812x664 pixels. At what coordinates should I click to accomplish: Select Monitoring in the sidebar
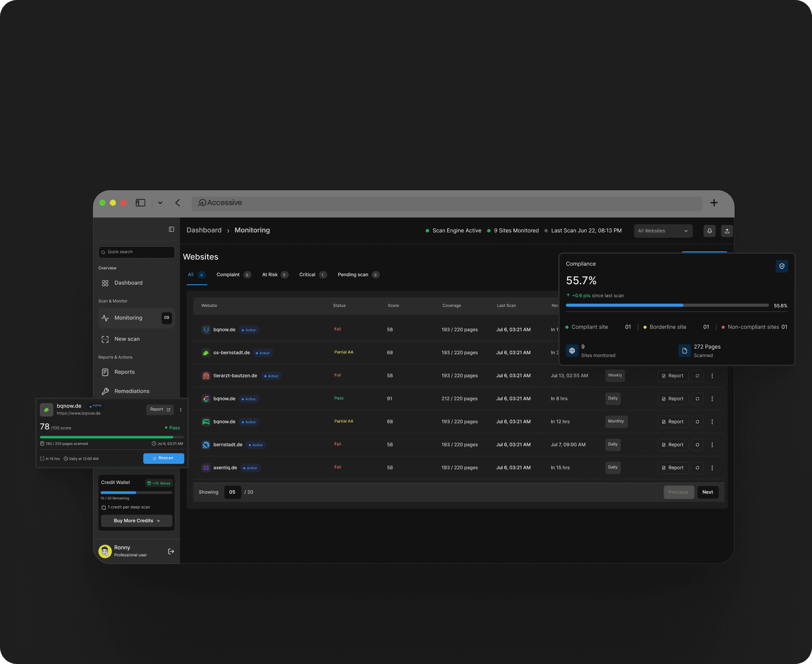coord(136,318)
